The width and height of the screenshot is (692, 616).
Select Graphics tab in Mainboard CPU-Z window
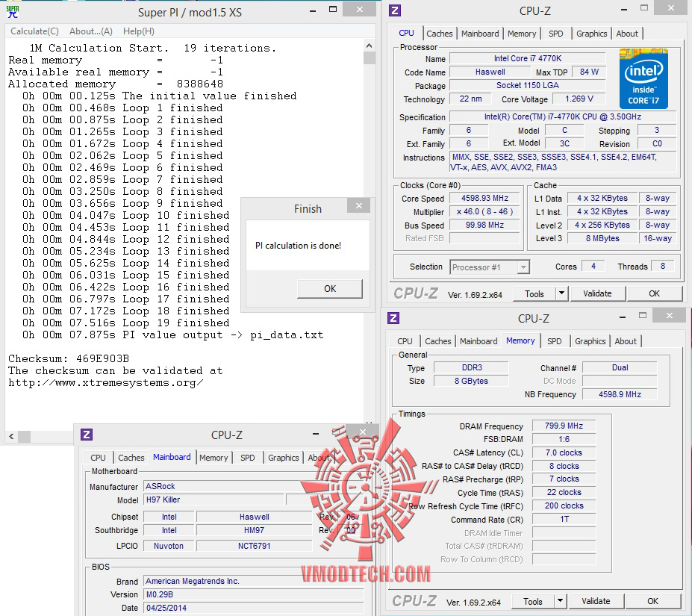[x=284, y=458]
